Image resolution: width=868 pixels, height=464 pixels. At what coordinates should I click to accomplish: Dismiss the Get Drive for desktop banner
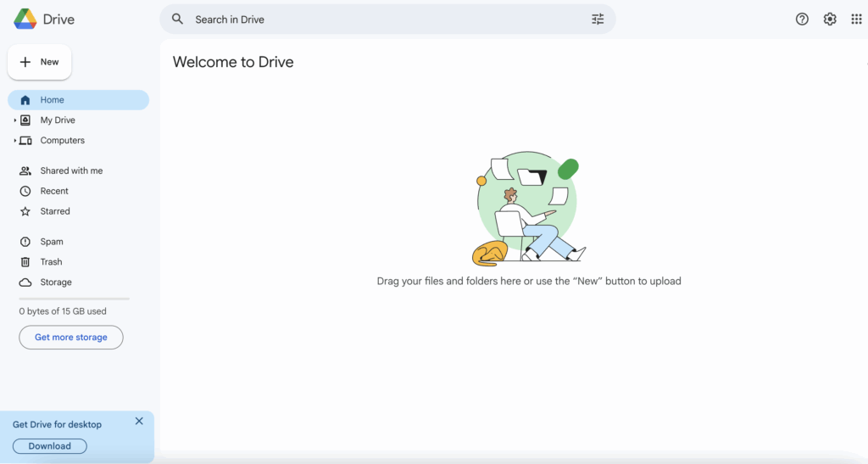click(139, 422)
